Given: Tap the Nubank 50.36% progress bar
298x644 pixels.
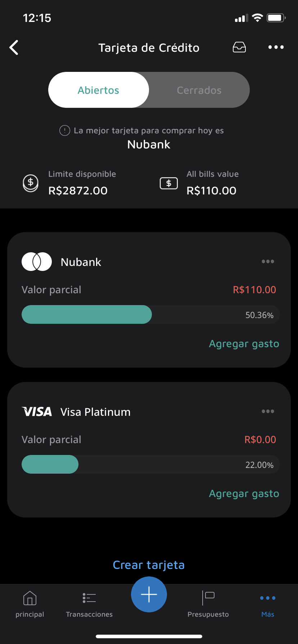Looking at the screenshot, I should tap(150, 315).
